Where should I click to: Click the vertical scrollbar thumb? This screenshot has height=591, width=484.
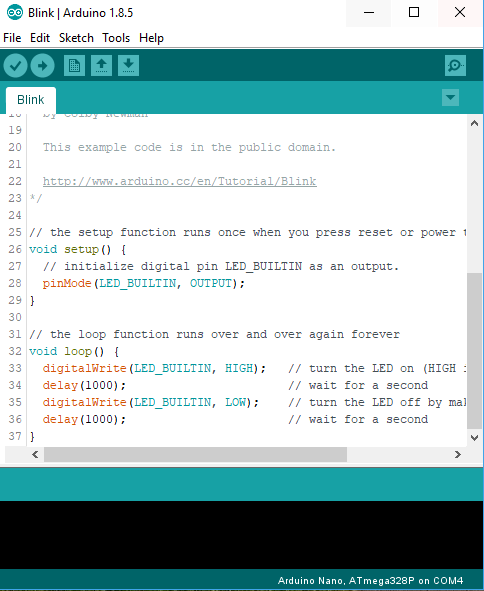475,351
